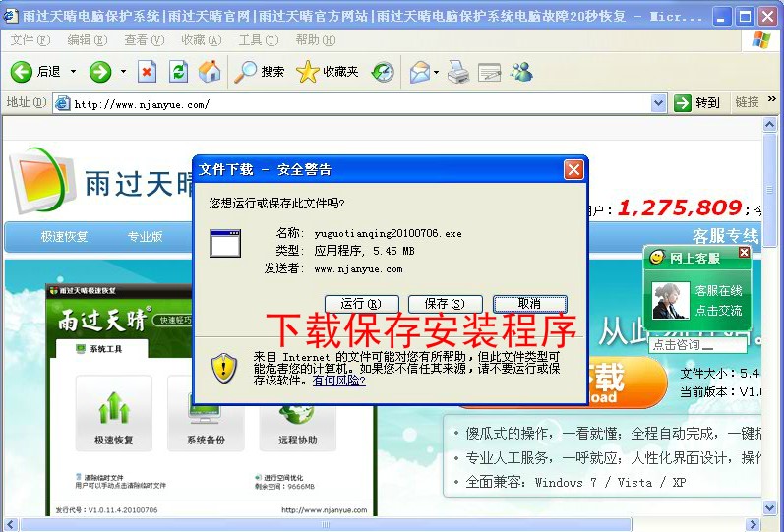The height and width of the screenshot is (532, 784).
Task: Go to Home page icon
Action: tap(209, 72)
